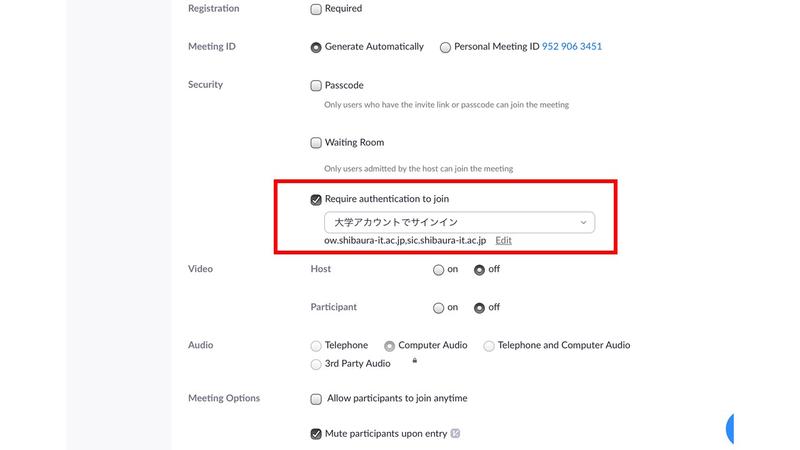Image resolution: width=800 pixels, height=450 pixels.
Task: Check the Passcode security option
Action: point(316,85)
